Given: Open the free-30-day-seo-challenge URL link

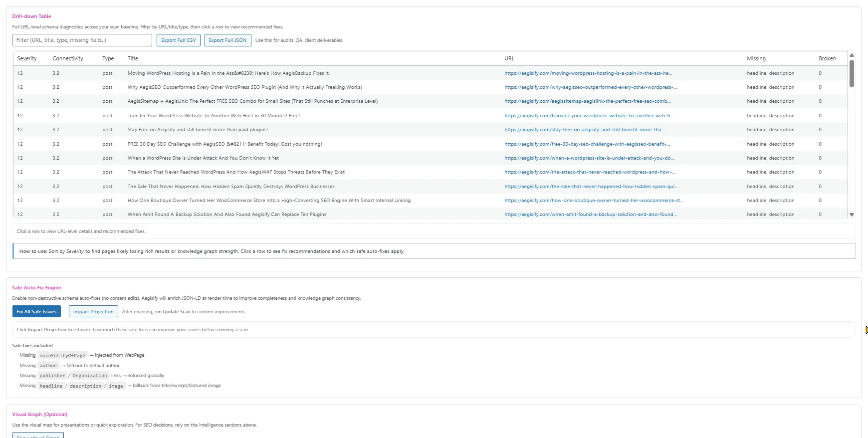Looking at the screenshot, I should [587, 144].
